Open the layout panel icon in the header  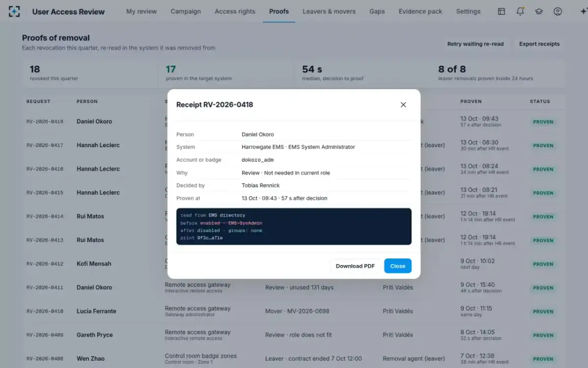click(501, 12)
